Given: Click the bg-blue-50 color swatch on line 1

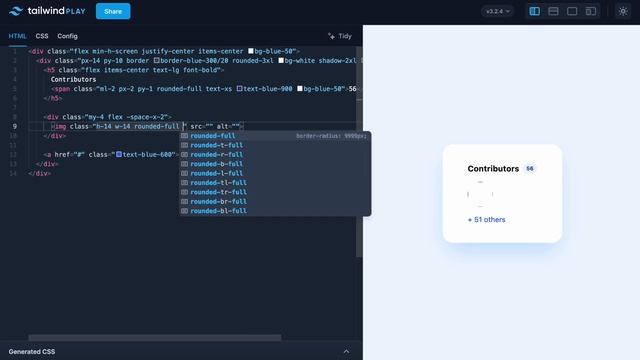Looking at the screenshot, I should [251, 51].
